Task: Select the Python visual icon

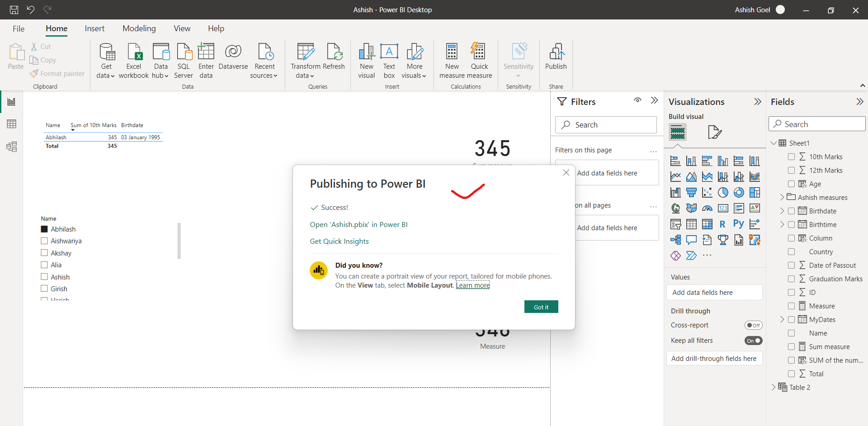Action: (739, 224)
